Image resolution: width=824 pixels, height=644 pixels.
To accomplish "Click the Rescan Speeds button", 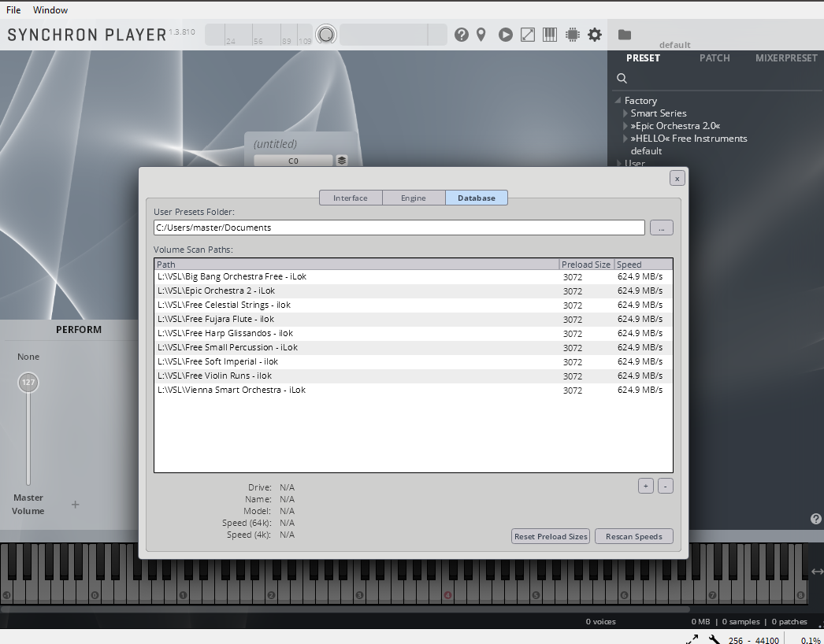I will [634, 536].
